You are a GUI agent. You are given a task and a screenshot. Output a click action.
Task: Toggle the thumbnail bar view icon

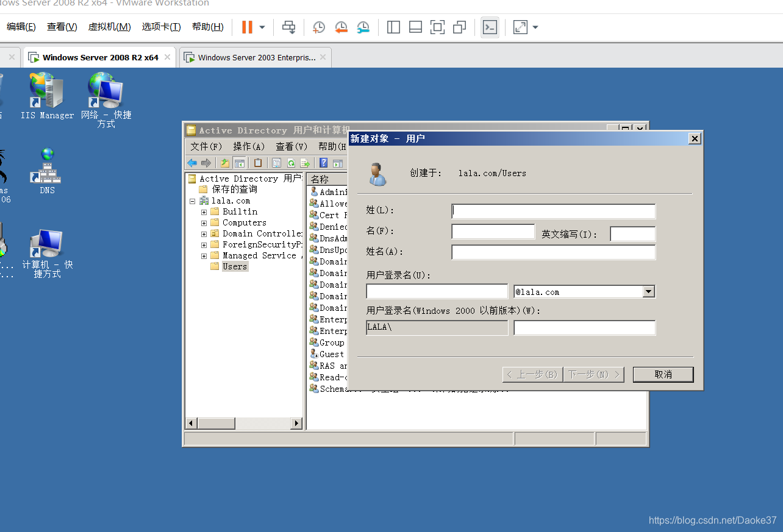click(x=416, y=27)
